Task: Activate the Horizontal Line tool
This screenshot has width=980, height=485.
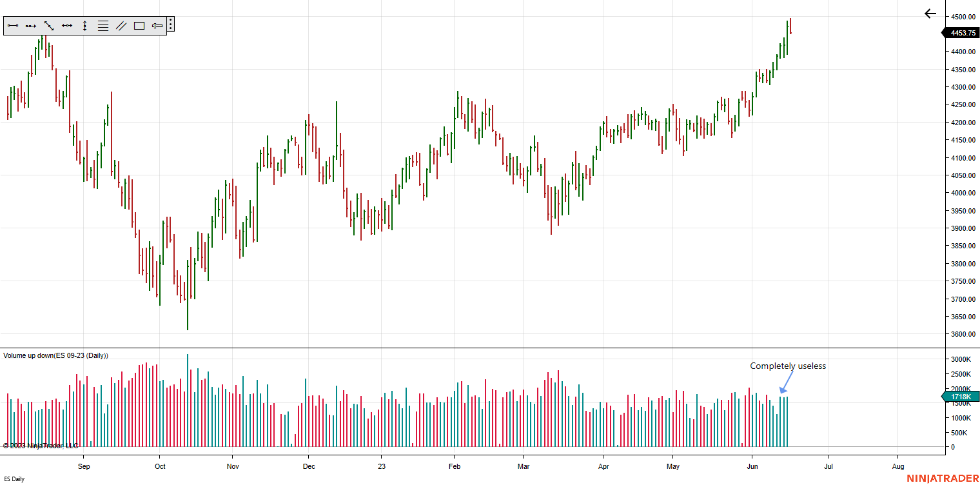Action: (67, 26)
